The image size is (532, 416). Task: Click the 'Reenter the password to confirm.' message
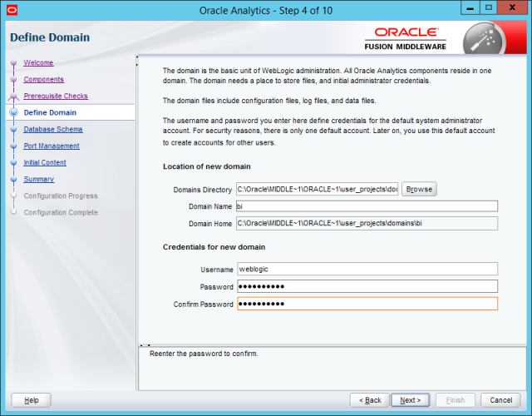point(204,354)
